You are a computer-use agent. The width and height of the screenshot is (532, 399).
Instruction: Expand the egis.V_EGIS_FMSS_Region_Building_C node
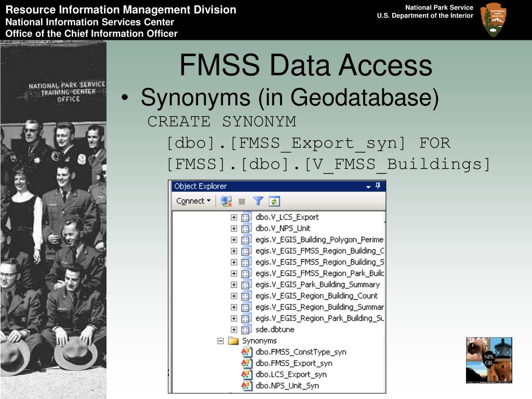[x=234, y=251]
